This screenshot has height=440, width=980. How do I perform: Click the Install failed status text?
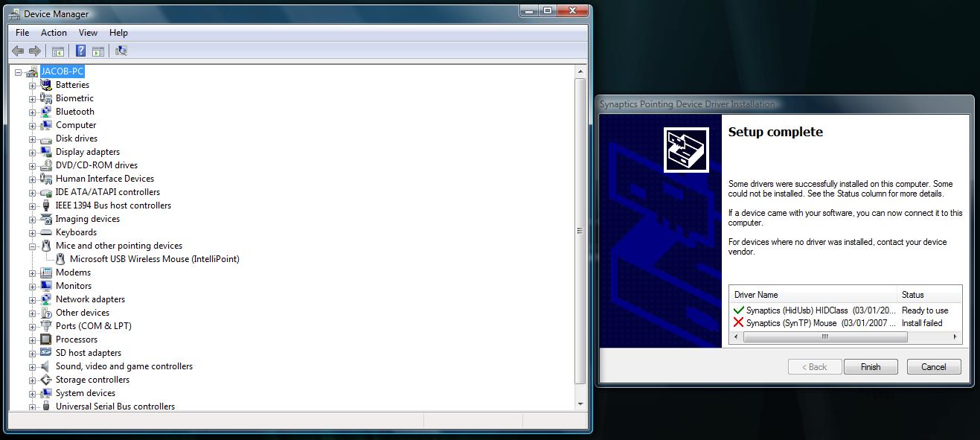922,323
